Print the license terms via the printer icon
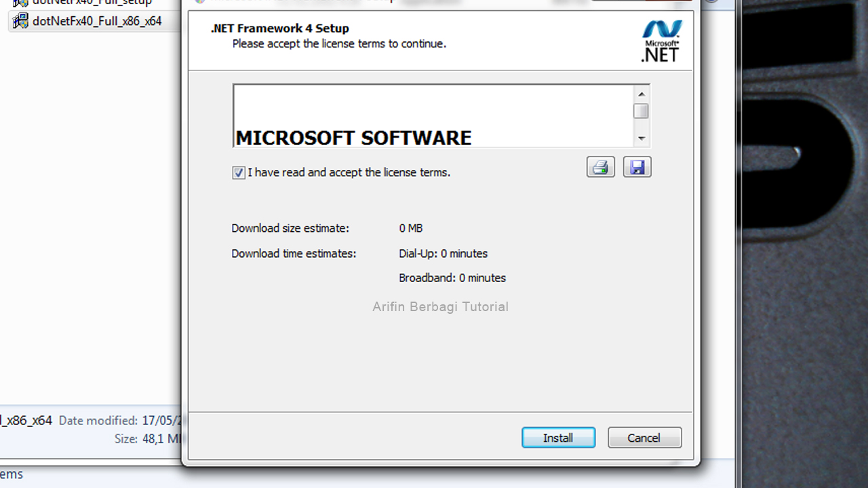The height and width of the screenshot is (488, 868). (x=600, y=167)
